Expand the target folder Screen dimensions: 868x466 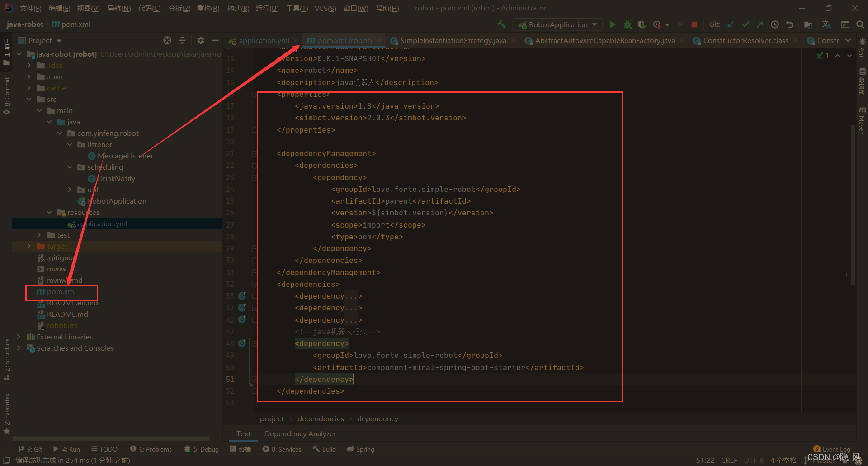point(29,246)
